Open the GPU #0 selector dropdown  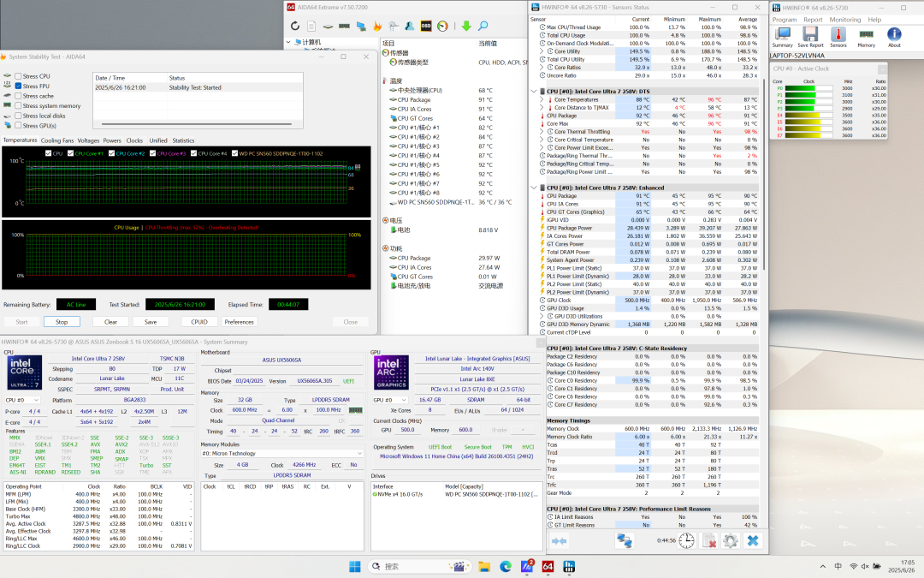[390, 400]
